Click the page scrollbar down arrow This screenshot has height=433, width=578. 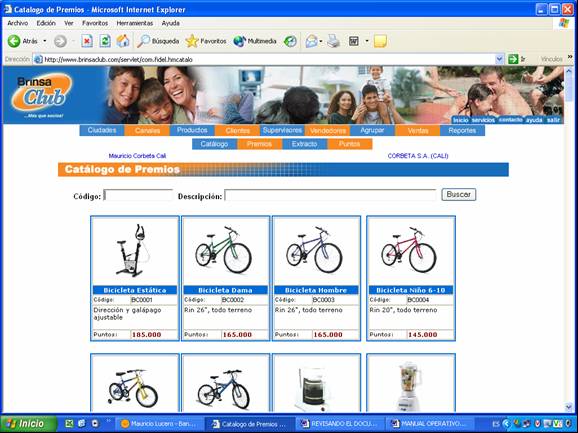569,407
